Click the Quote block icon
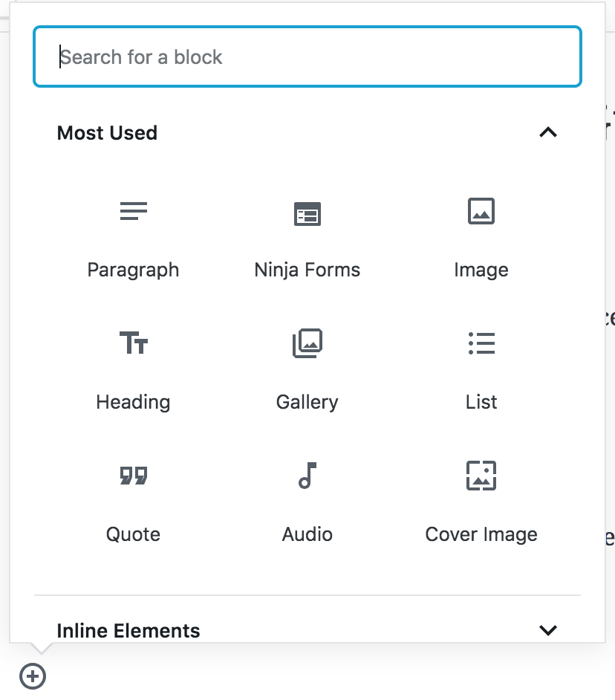Image resolution: width=615 pixels, height=700 pixels. pyautogui.click(x=134, y=476)
